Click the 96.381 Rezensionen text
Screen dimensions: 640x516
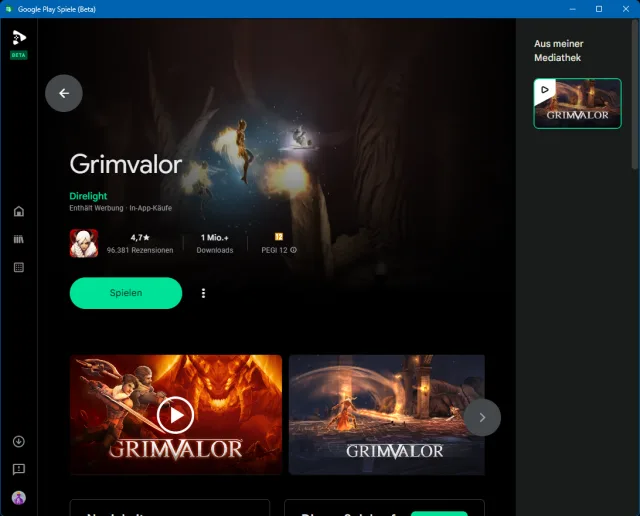(x=140, y=250)
